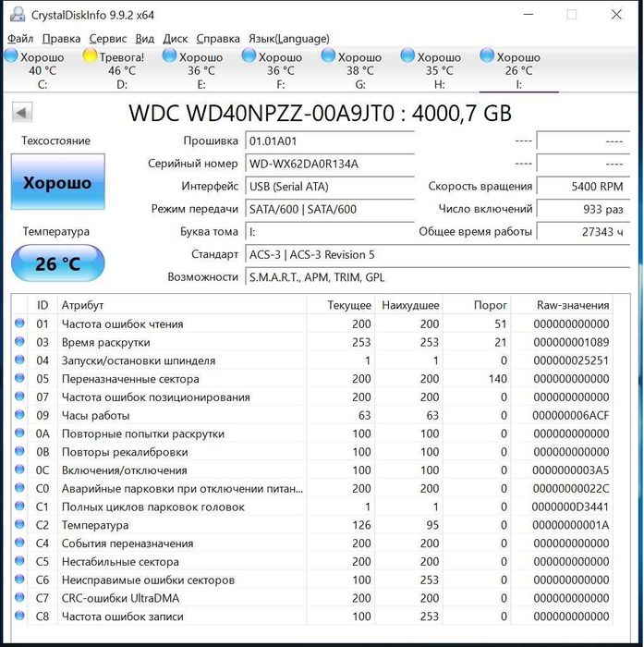Click status icon of row 04 Запуски/остановки шпинделя
The image size is (644, 647).
click(x=19, y=360)
